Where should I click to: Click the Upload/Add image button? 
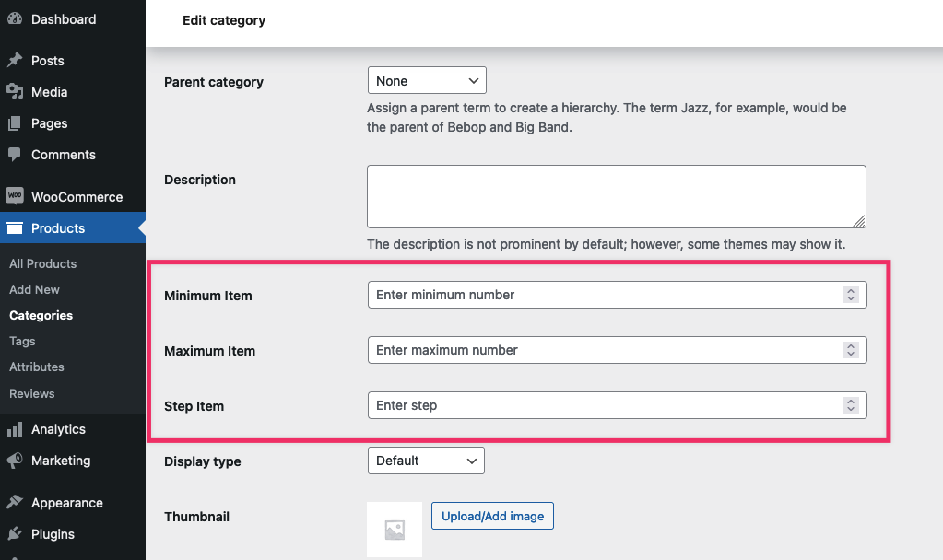click(x=492, y=516)
